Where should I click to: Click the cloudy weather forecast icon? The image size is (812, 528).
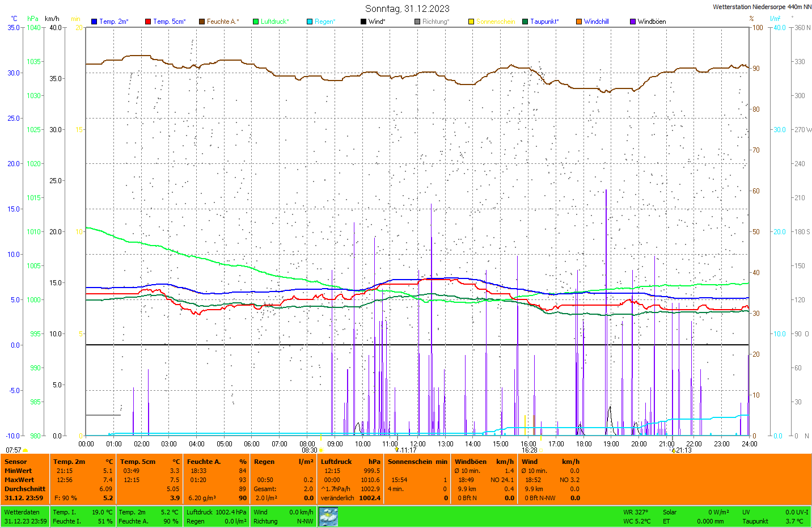coord(328,517)
